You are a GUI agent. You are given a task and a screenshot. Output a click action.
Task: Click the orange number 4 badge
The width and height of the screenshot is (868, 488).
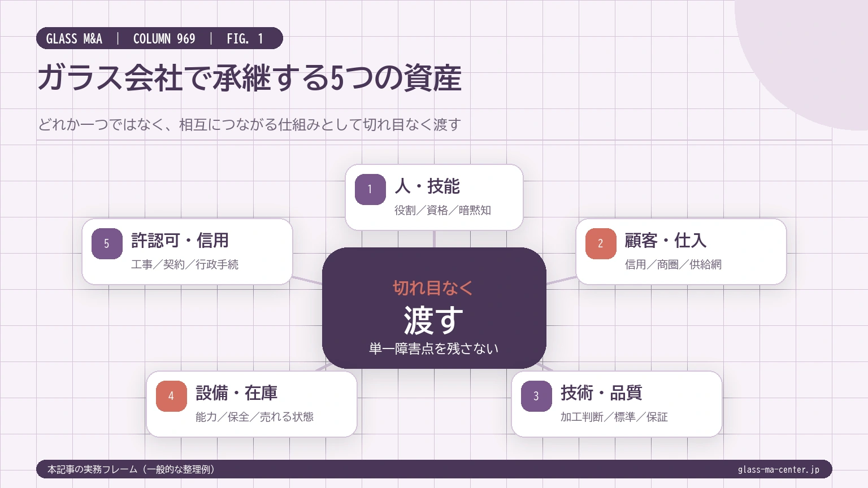coord(171,396)
